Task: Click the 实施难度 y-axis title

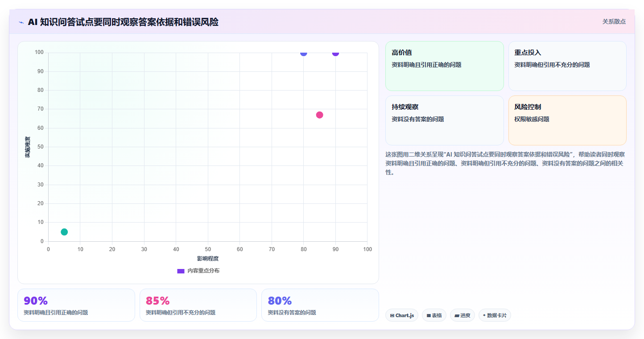Action: [x=28, y=147]
